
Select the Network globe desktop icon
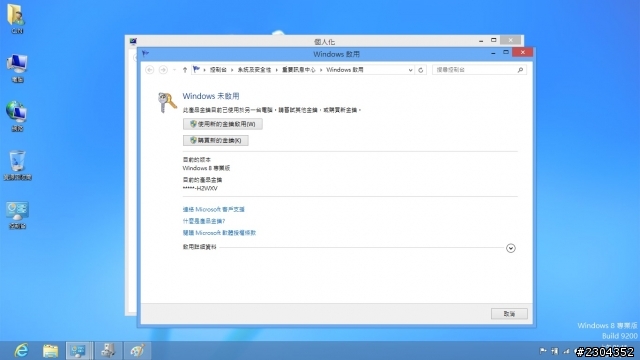tap(17, 116)
